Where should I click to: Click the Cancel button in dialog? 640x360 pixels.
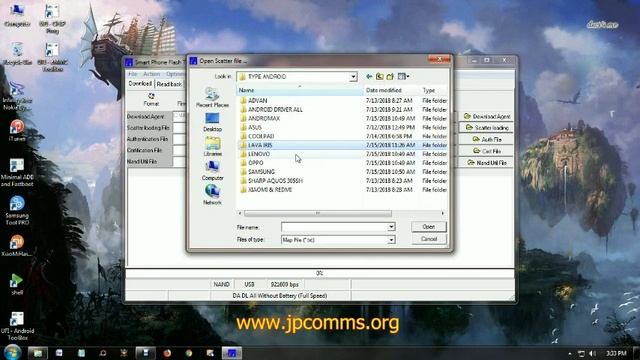429,239
